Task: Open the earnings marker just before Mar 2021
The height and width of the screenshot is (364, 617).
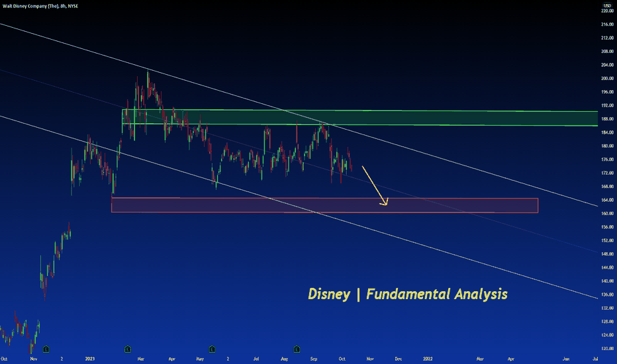Action: pos(128,349)
